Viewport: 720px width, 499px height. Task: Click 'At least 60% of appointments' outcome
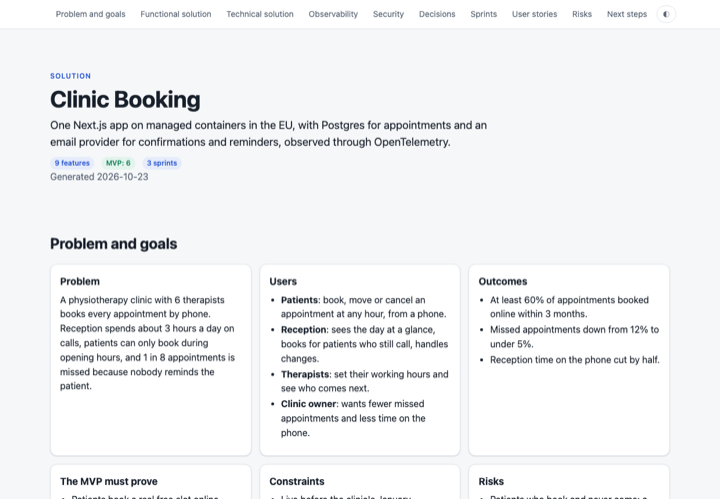click(x=569, y=307)
